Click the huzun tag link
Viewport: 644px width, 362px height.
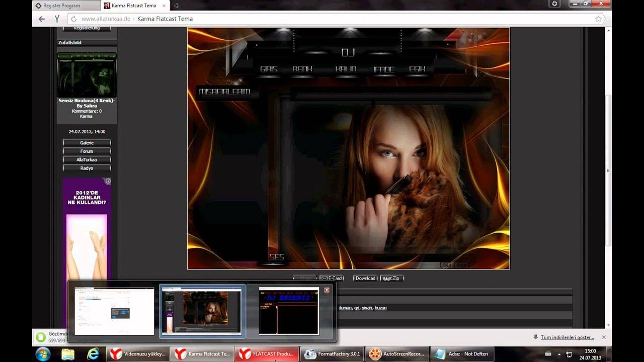pos(381,308)
